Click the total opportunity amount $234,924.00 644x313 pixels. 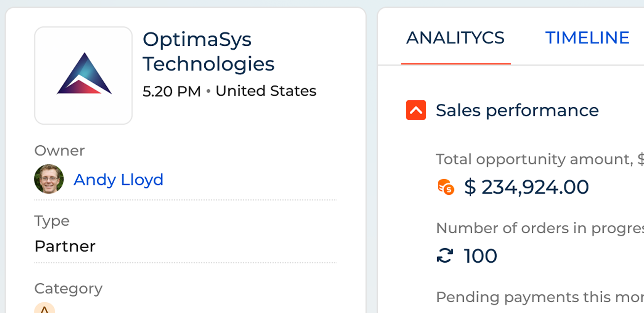click(x=526, y=187)
